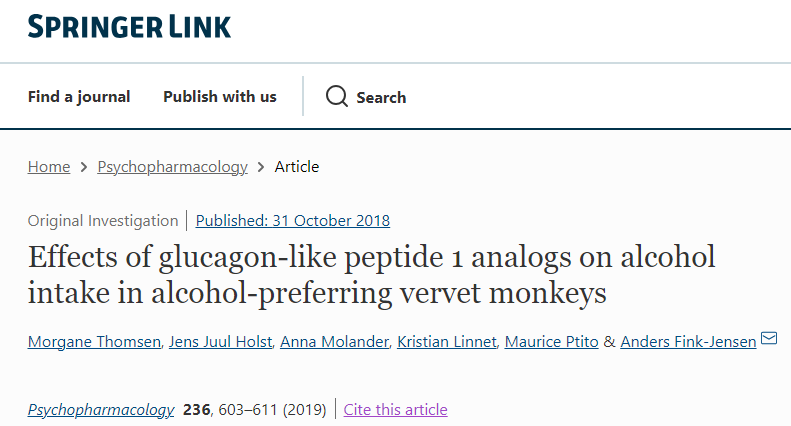This screenshot has width=791, height=426.
Task: Open the italic Psychopharmacology journal link
Action: click(101, 410)
